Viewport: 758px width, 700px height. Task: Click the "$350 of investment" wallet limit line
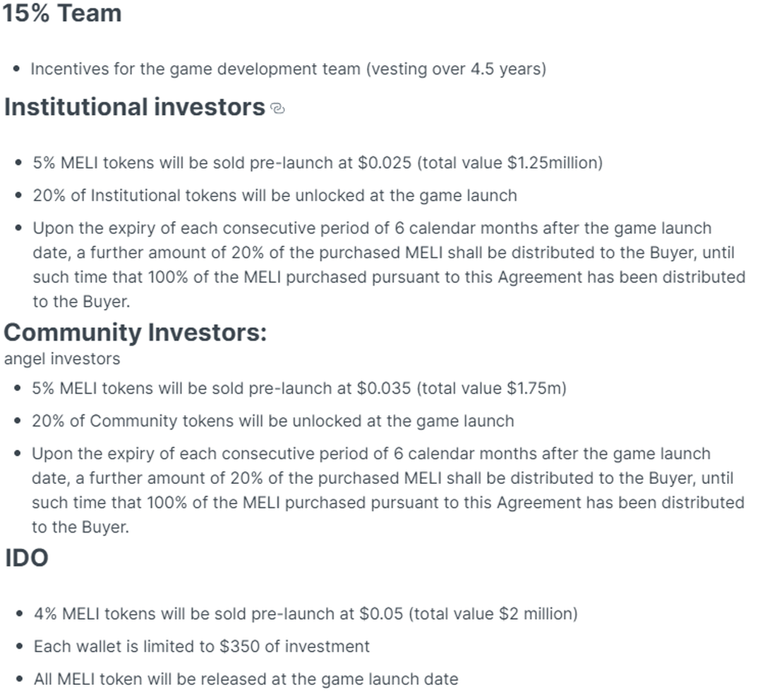[202, 646]
